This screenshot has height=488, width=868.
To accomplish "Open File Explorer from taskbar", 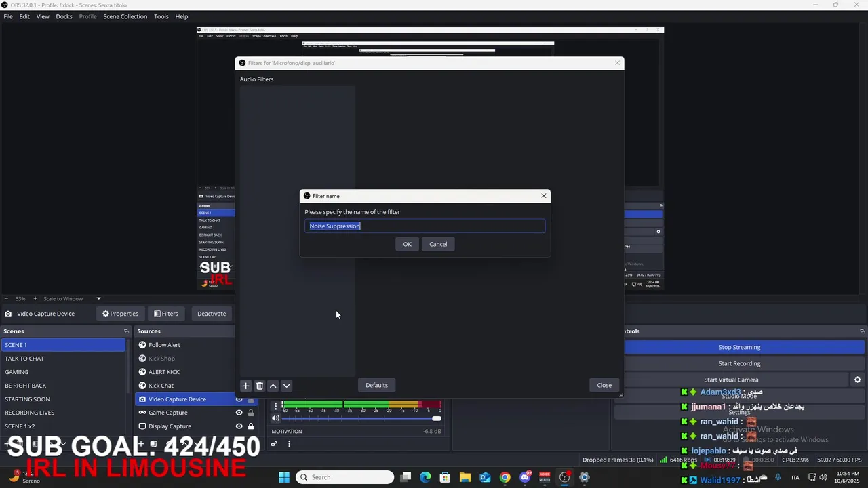I will pyautogui.click(x=465, y=477).
